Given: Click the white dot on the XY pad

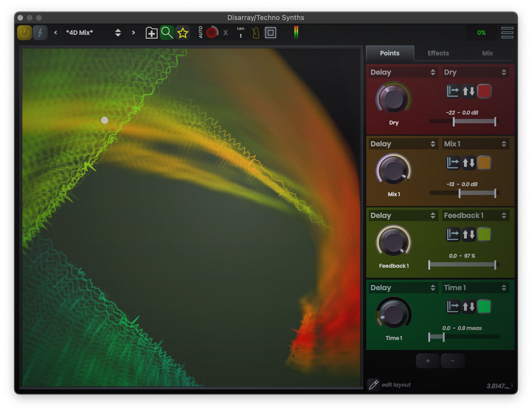Looking at the screenshot, I should pyautogui.click(x=104, y=120).
